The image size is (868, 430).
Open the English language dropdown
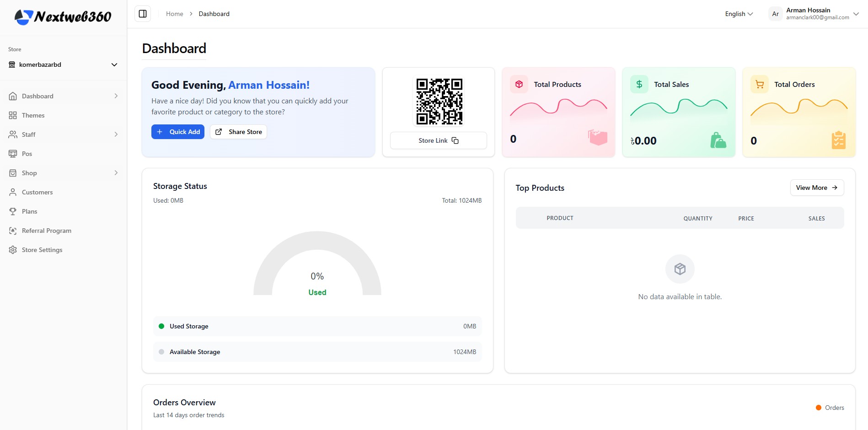739,14
